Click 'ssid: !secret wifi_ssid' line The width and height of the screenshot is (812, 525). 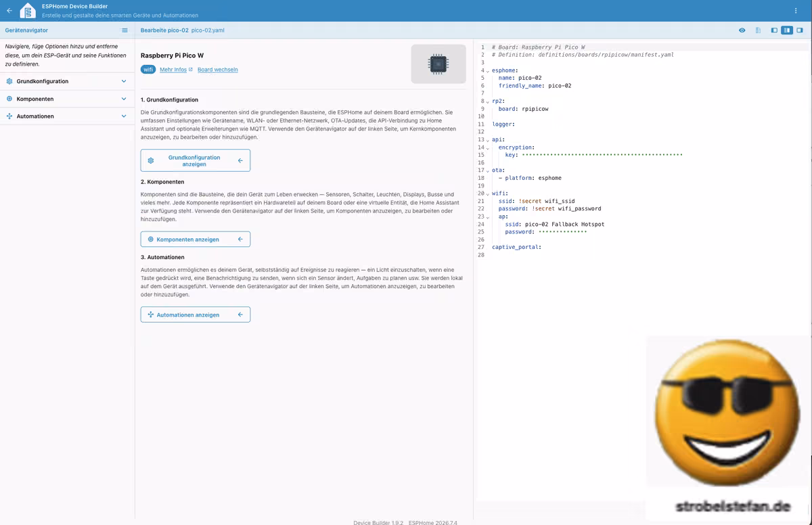[537, 201]
